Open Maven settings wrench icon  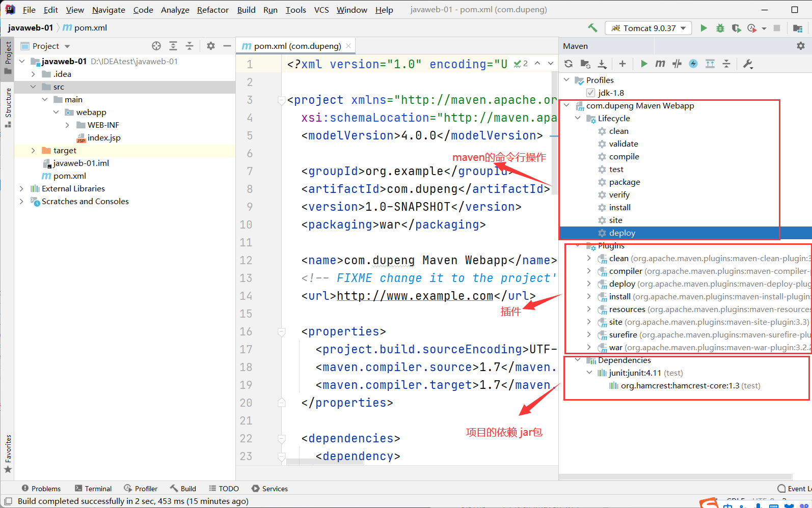[x=748, y=64]
